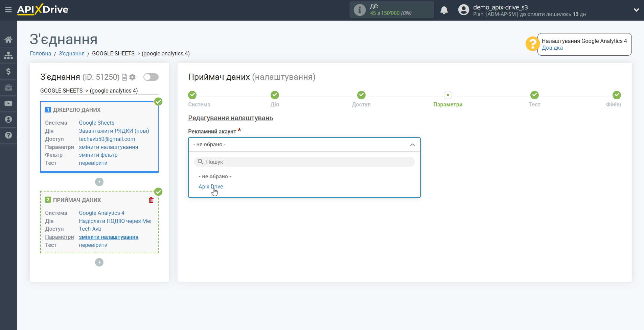The image size is (644, 330).
Task: Open the billing dollar sidebar icon
Action: tap(8, 71)
